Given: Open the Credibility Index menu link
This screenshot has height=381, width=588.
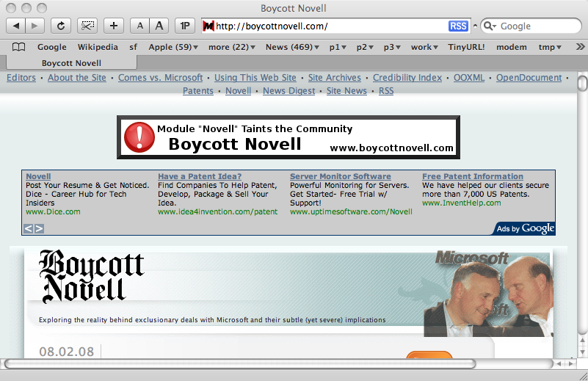Looking at the screenshot, I should [407, 78].
